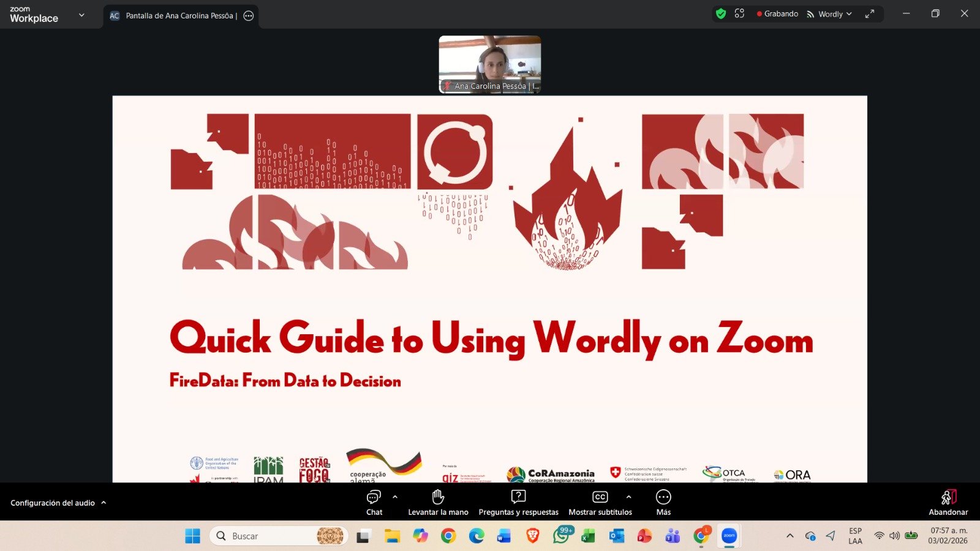Click the green security shield icon
Screen dimensions: 980x551
coord(721,13)
